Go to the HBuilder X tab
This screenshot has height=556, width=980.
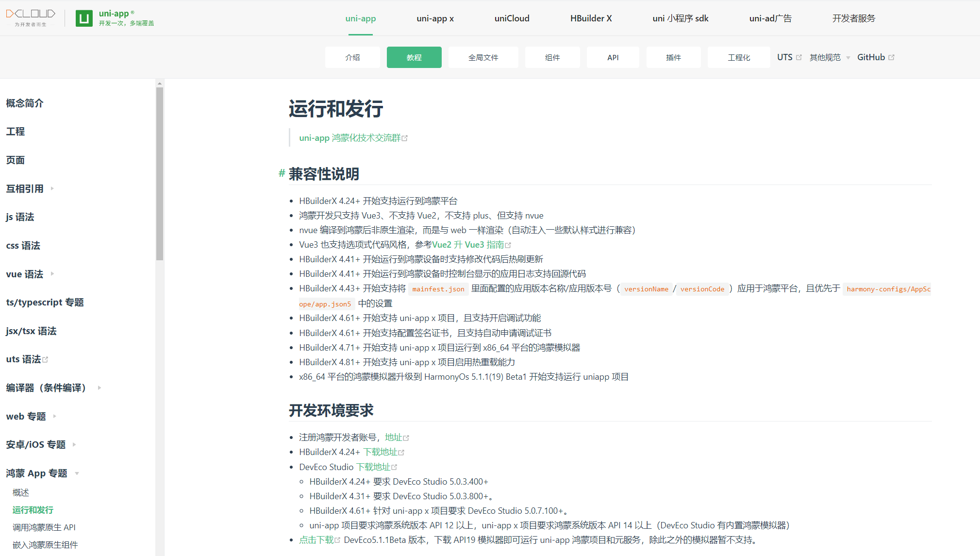click(x=591, y=18)
